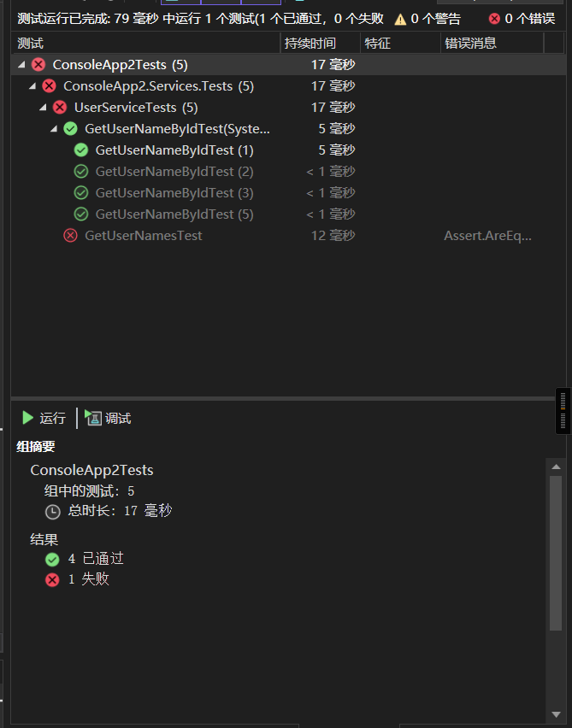Select the ConsoleApp2Tests (5) tree row
Image resolution: width=572 pixels, height=728 pixels.
(x=288, y=65)
